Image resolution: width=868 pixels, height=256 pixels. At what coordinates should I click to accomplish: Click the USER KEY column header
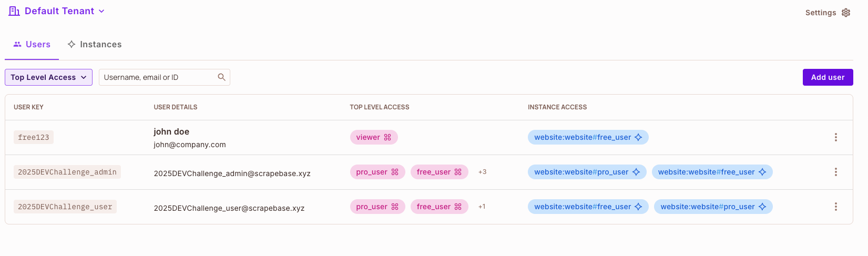(x=28, y=107)
